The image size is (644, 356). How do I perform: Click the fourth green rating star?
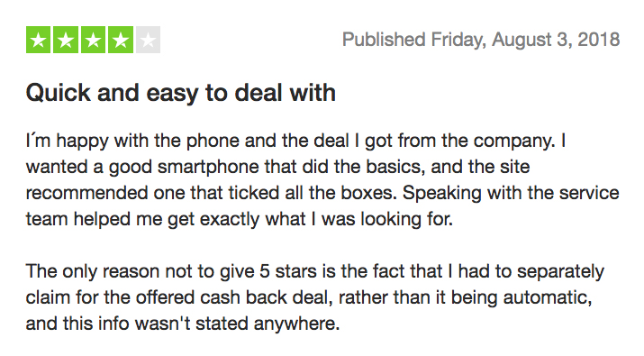(x=121, y=40)
